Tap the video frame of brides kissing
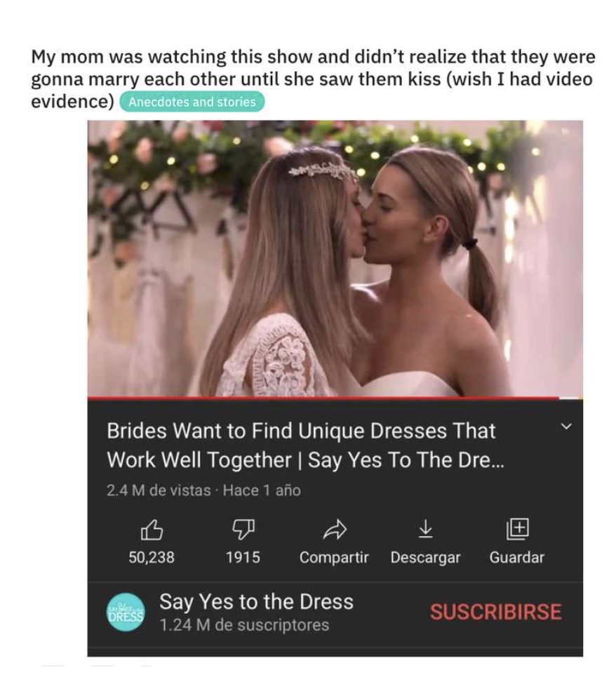Image resolution: width=616 pixels, height=675 pixels. point(335,258)
